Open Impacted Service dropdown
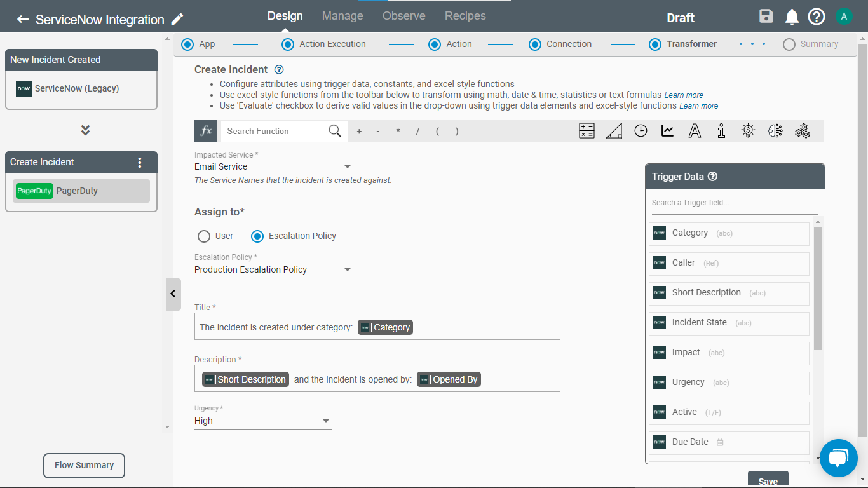 (x=273, y=167)
